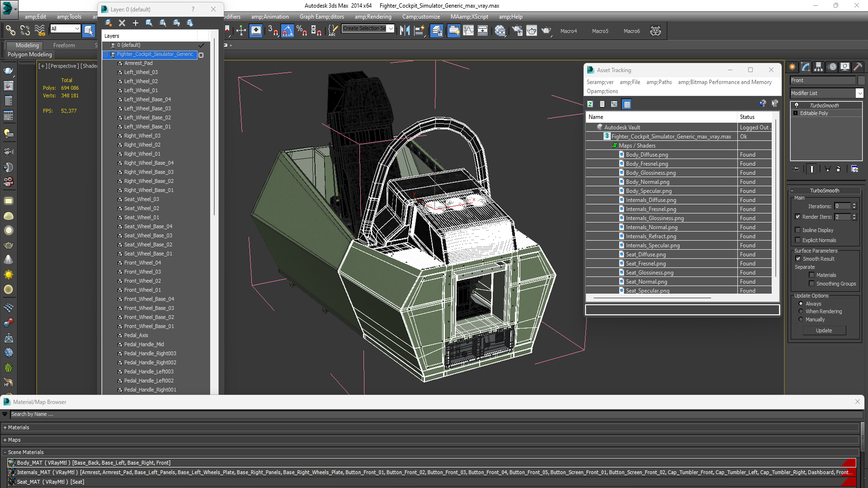Open the Material Editor sphere icon
Image resolution: width=868 pixels, height=488 pixels.
point(500,30)
